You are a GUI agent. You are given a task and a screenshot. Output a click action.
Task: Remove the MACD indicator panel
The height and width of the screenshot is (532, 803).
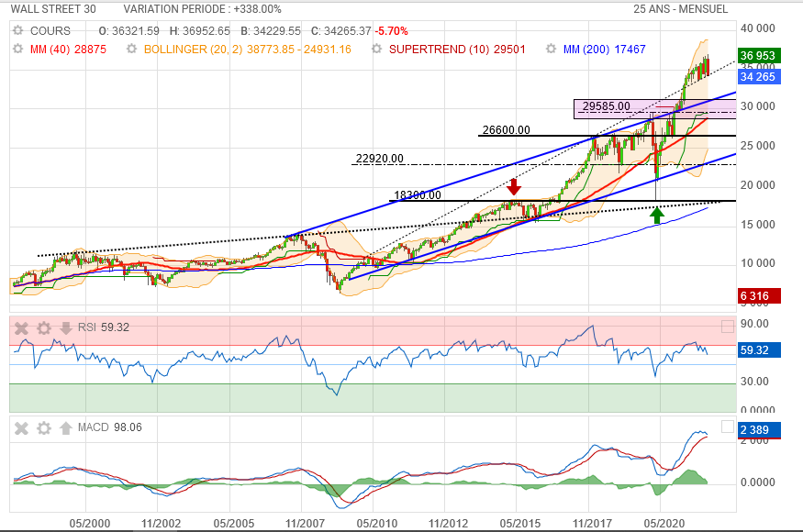point(21,428)
